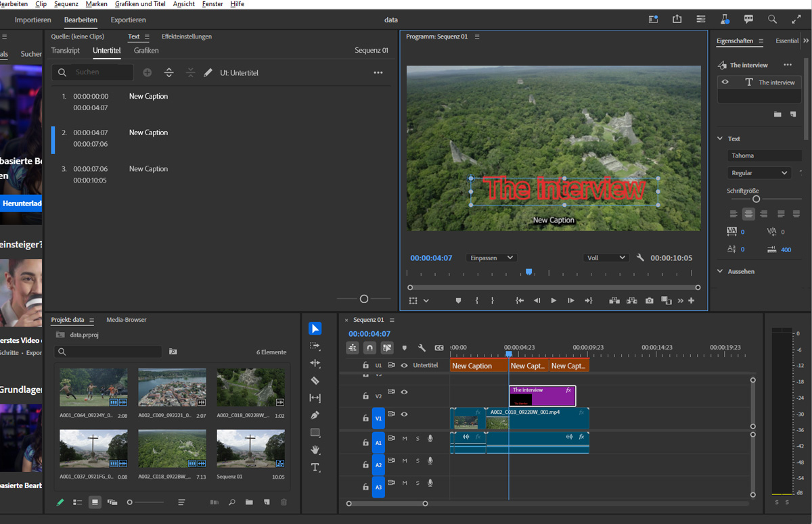Select the Pen tool in the toolbar
812x524 pixels.
coord(315,415)
